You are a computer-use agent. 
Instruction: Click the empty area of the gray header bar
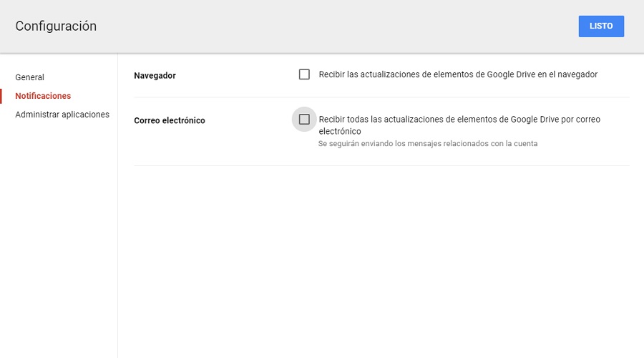click(x=322, y=26)
